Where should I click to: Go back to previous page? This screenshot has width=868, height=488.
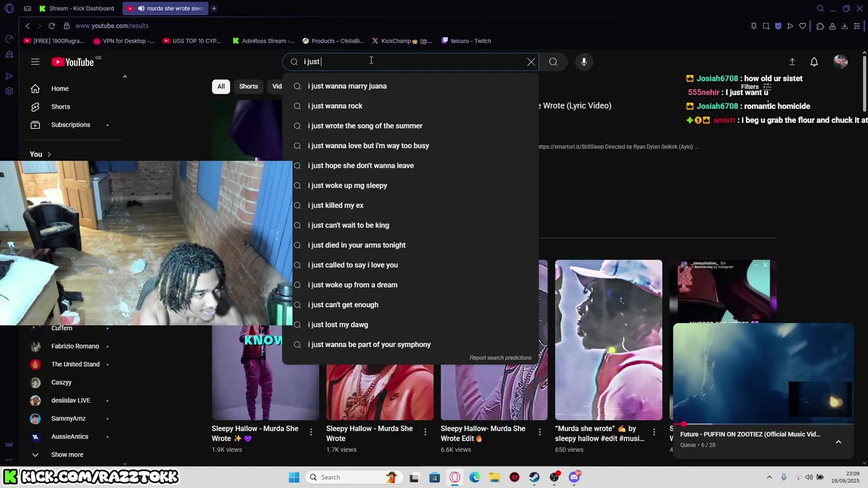pyautogui.click(x=27, y=26)
